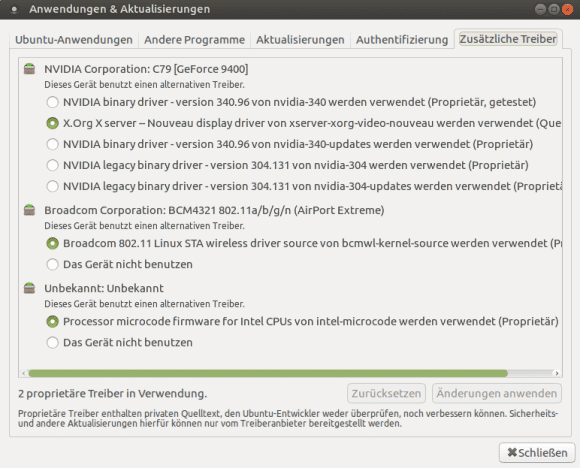Viewport: 580px width, 468px height.
Task: Click the Schließen button
Action: coord(537,452)
